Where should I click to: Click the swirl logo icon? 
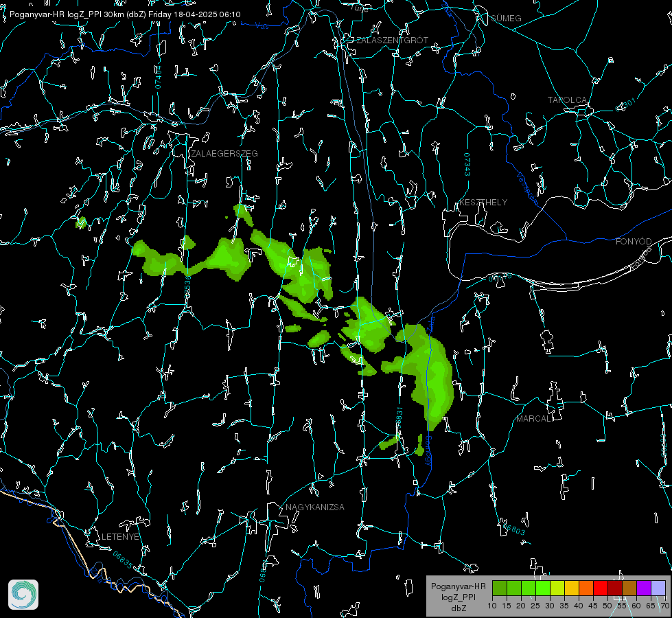(23, 595)
